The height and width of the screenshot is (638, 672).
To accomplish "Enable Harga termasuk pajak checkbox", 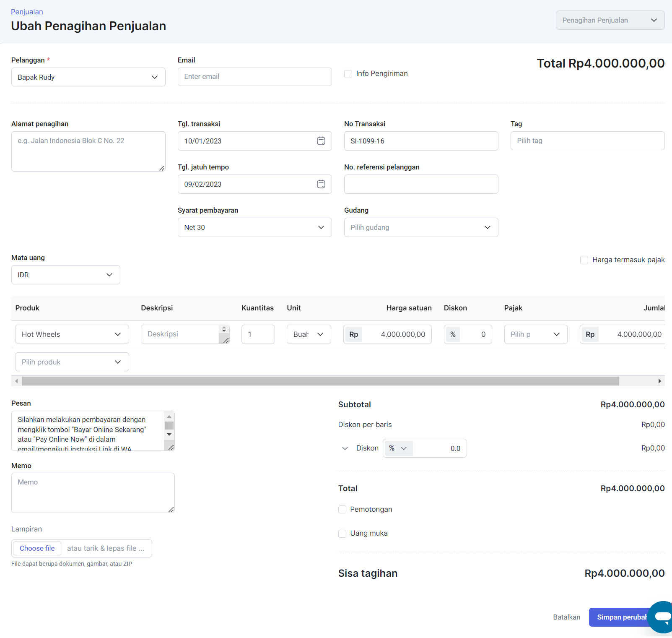I will (584, 260).
